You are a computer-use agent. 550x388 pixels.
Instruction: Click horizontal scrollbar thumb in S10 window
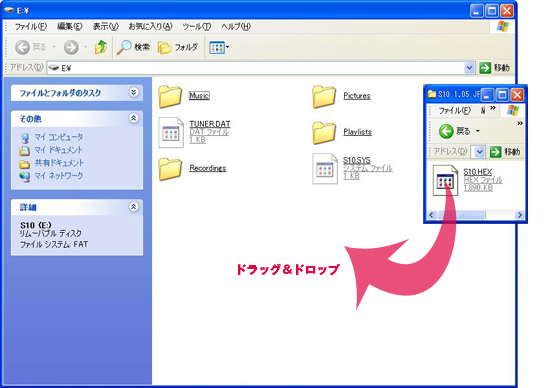pyautogui.click(x=461, y=215)
